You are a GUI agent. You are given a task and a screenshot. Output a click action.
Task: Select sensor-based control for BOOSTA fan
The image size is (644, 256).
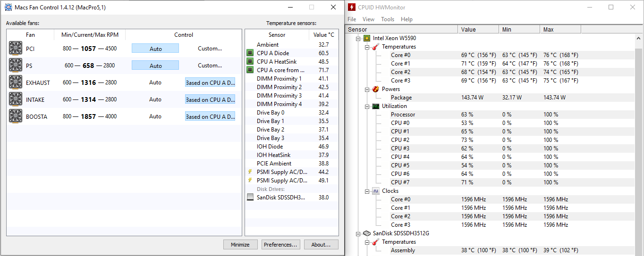point(210,116)
